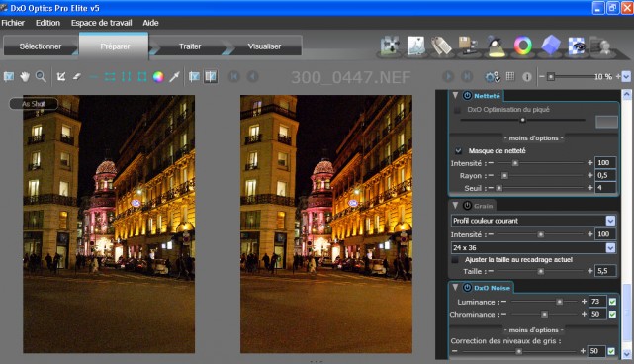The image size is (634, 364).
Task: Select the rectangle perspective correction tool
Action: (x=142, y=76)
